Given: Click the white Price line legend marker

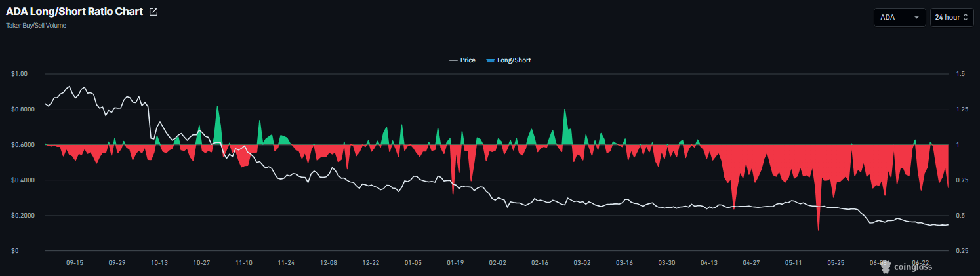Looking at the screenshot, I should tap(453, 60).
